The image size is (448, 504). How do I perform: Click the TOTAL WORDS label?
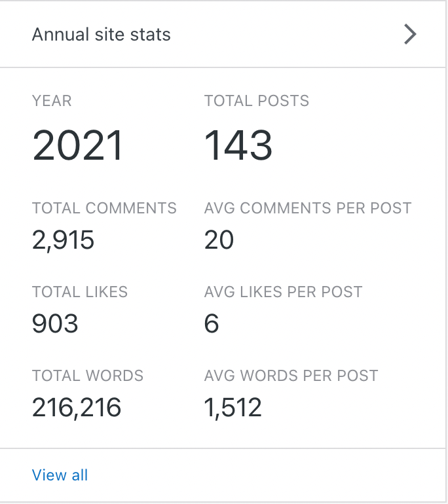tap(88, 376)
